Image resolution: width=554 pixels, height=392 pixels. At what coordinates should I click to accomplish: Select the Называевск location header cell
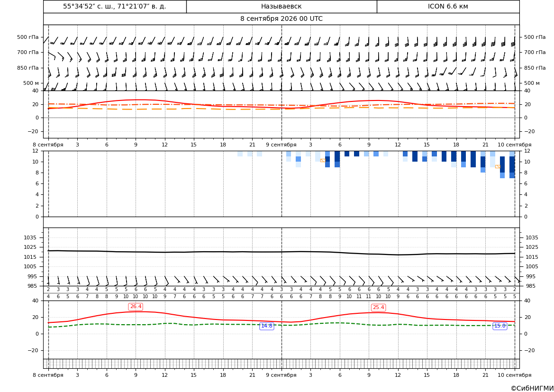click(x=282, y=6)
